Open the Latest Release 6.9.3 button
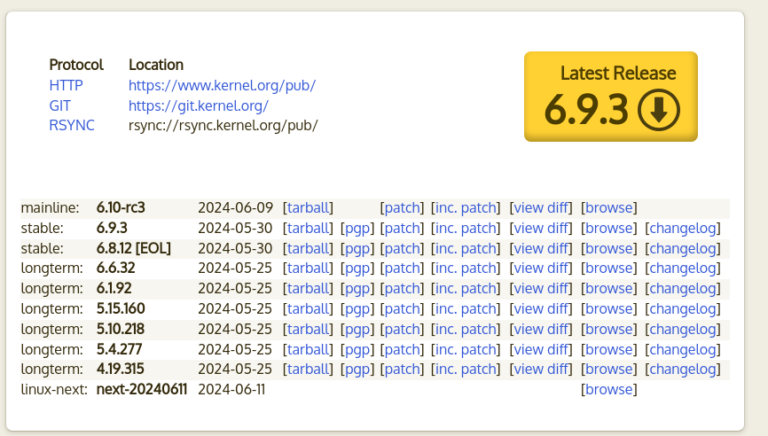 611,97
